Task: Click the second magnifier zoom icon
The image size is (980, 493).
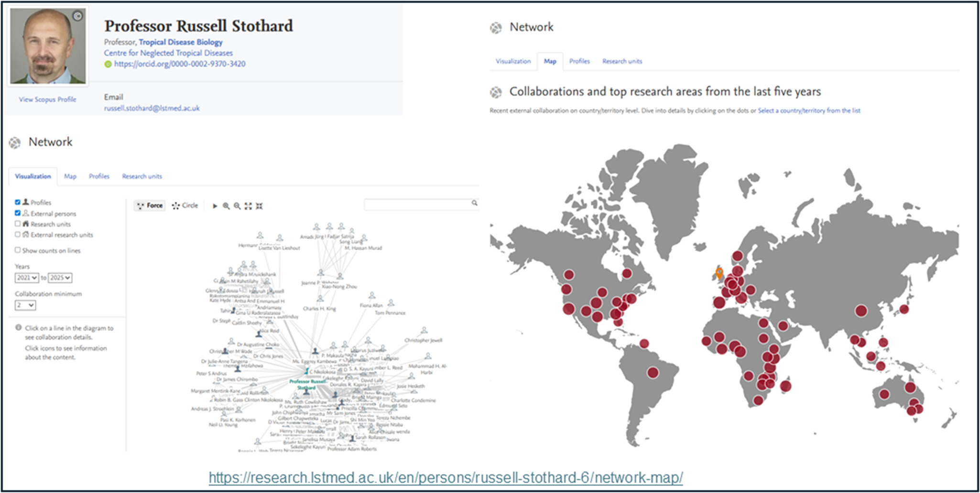Action: [237, 206]
